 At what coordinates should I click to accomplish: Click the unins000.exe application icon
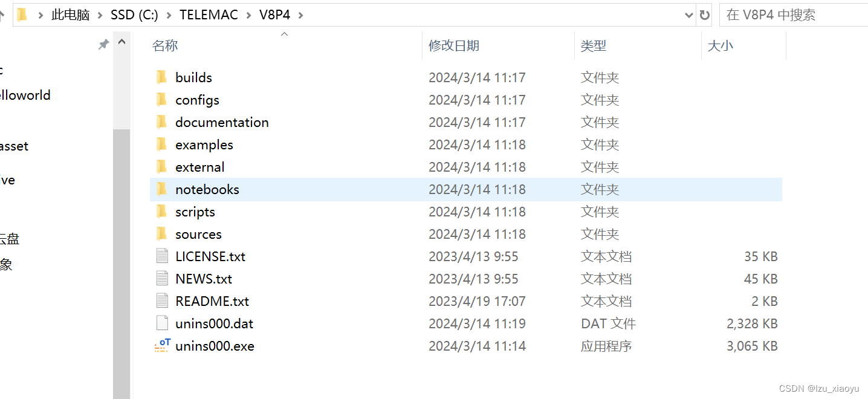(161, 346)
